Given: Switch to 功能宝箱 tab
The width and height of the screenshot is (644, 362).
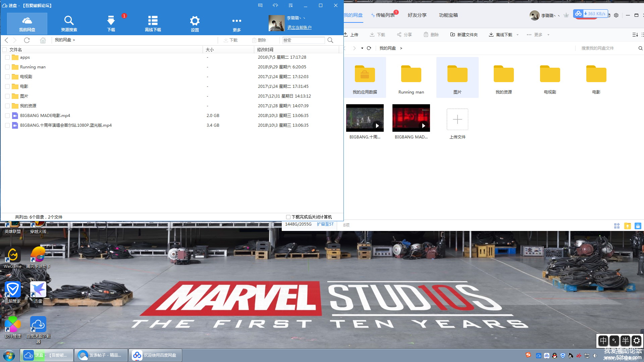Looking at the screenshot, I should click(448, 15).
